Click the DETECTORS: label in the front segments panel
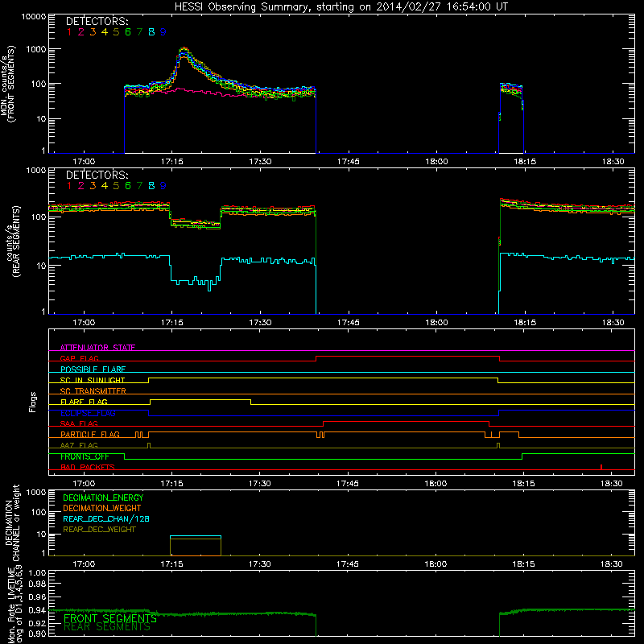644x644 pixels. pyautogui.click(x=97, y=22)
